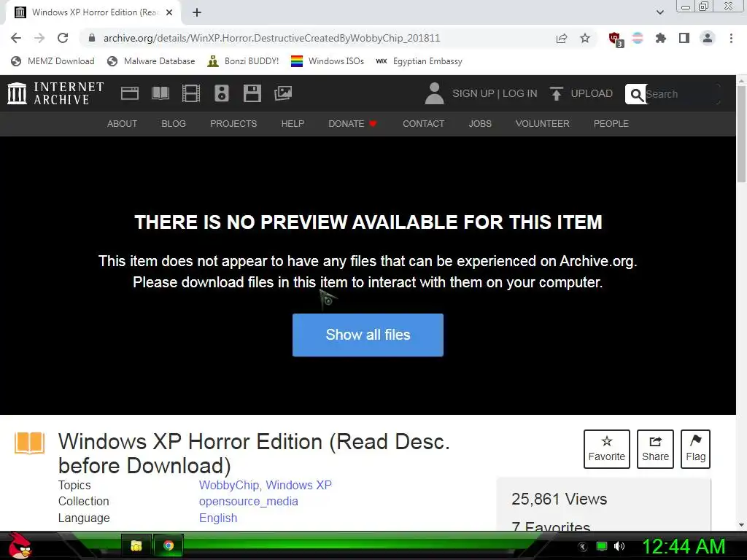Screen dimensions: 747x560
Task: Open the VOLUNTEER menu item
Action: click(x=542, y=124)
